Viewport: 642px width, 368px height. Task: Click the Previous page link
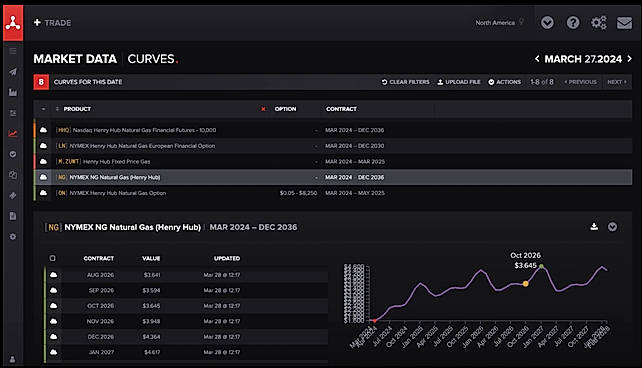(x=581, y=82)
